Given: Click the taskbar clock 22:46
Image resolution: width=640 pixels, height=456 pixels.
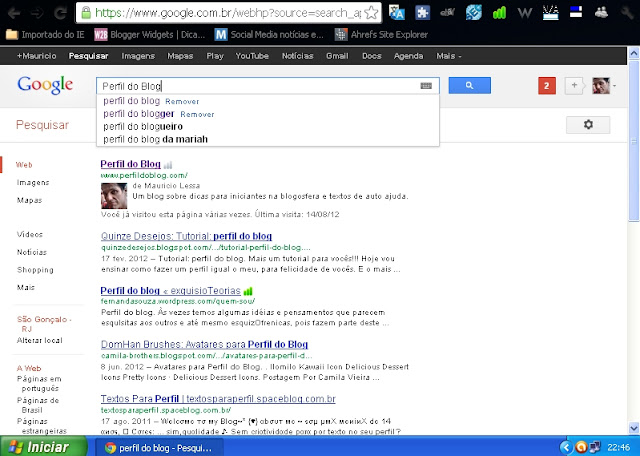Looking at the screenshot, I should [618, 447].
